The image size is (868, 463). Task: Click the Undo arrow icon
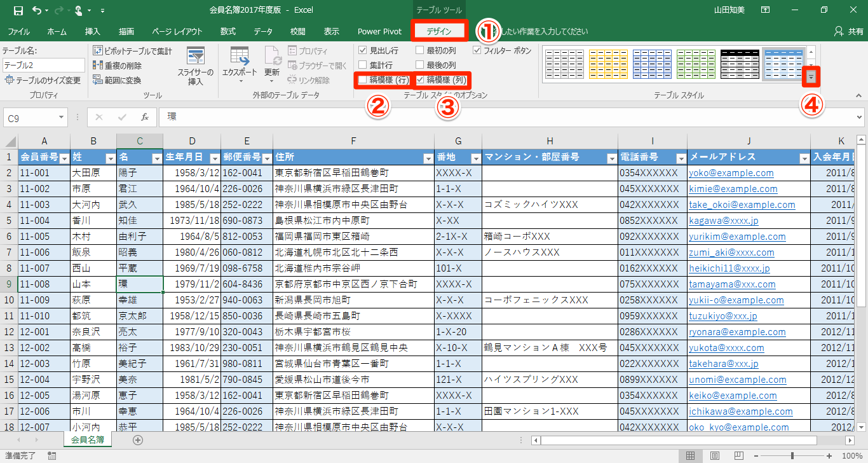coord(36,11)
